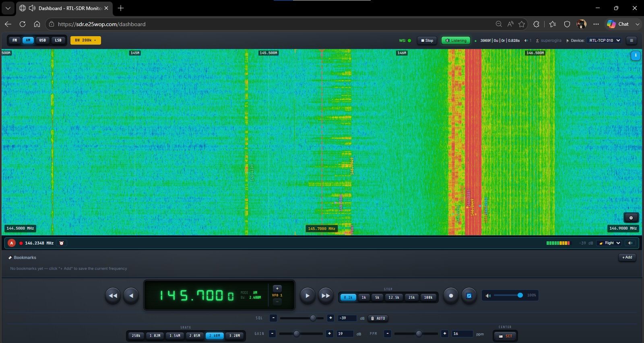Viewport: 644px width, 343px height.
Task: Toggle AUTO squelch
Action: (x=378, y=318)
